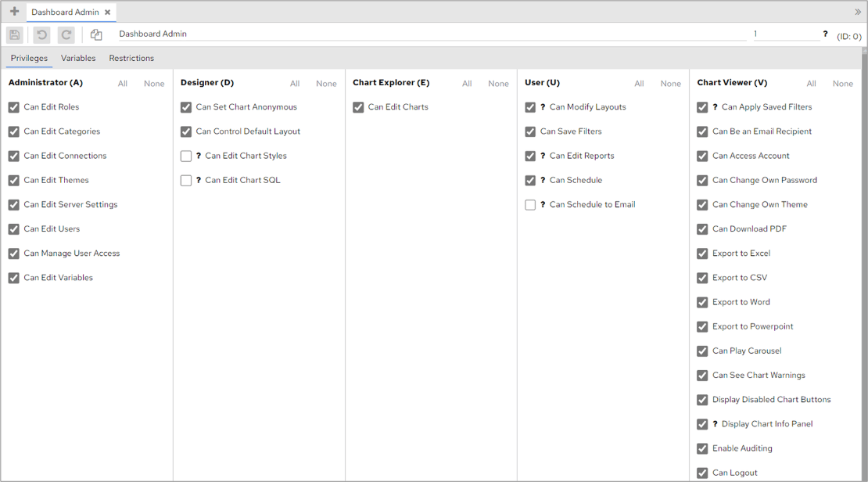
Task: Toggle Can Change Own Password checkbox
Action: [x=702, y=181]
